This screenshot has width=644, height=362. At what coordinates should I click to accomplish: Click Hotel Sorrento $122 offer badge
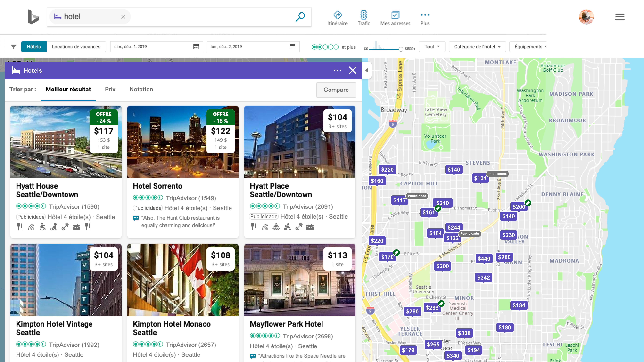point(221,131)
